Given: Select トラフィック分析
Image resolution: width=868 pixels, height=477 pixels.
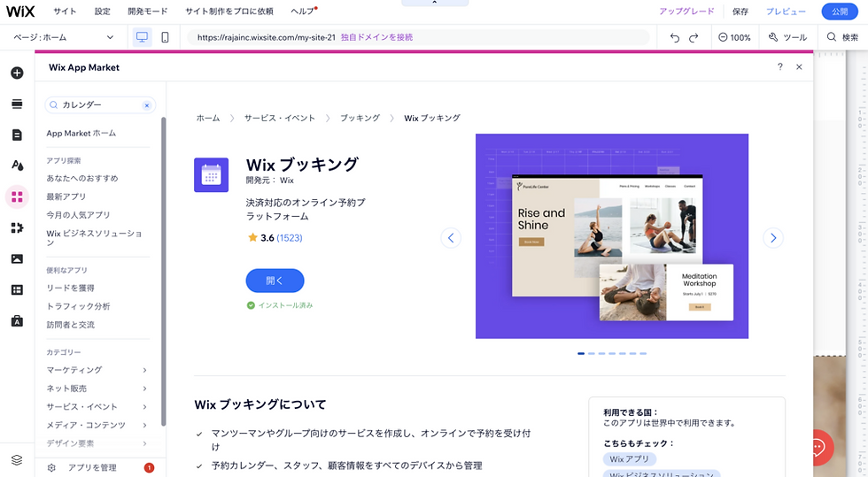Looking at the screenshot, I should [79, 306].
